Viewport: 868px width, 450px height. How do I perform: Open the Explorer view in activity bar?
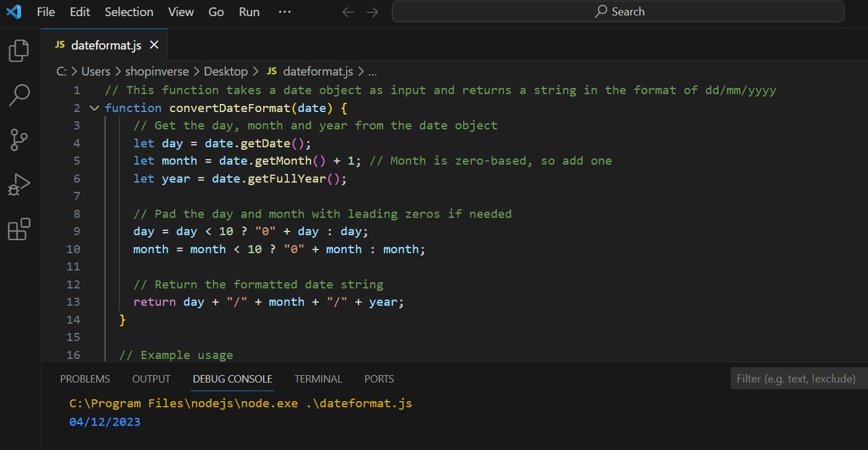coord(19,51)
